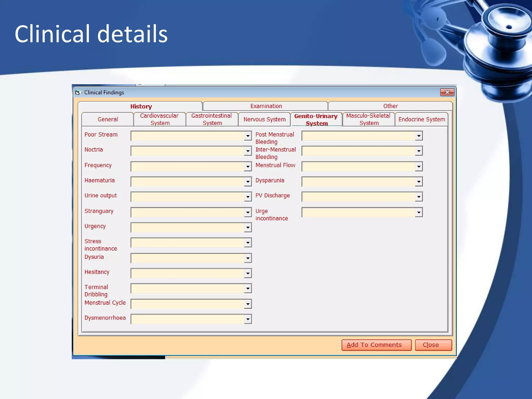Image resolution: width=532 pixels, height=399 pixels.
Task: Select the Gastrointestinal System tab
Action: click(x=212, y=119)
